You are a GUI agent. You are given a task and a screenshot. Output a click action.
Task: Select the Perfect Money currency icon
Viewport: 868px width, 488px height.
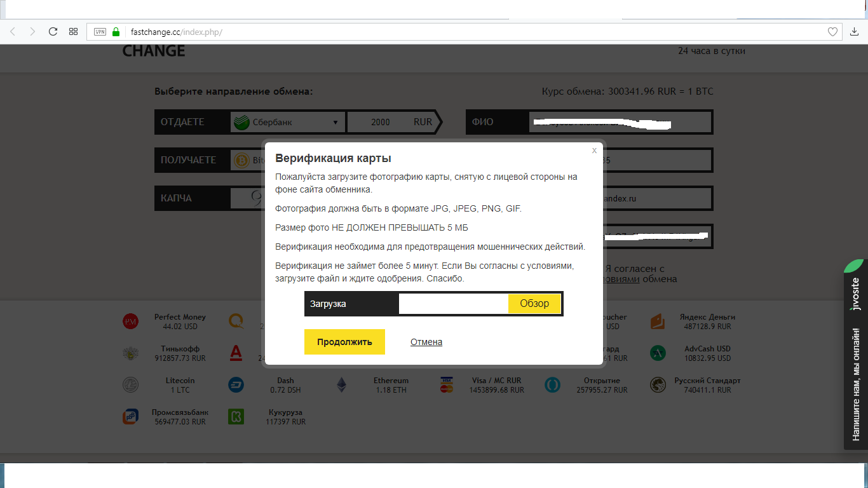130,322
